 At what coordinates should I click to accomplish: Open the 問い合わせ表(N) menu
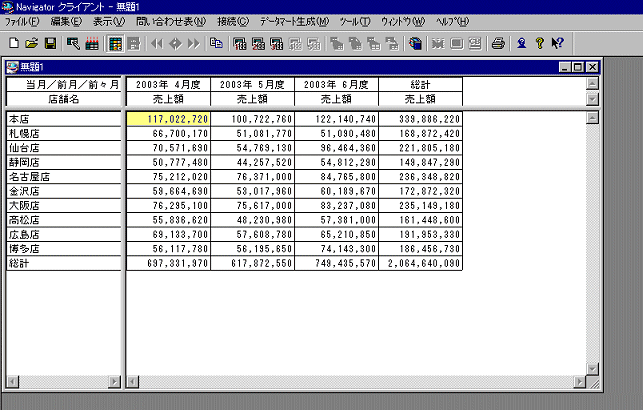[x=171, y=21]
